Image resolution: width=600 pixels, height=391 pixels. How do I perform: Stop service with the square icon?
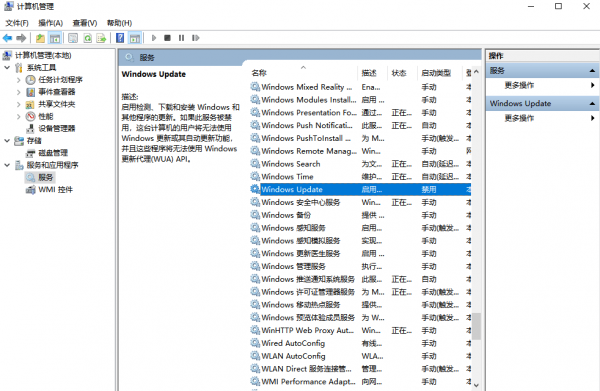tap(167, 38)
